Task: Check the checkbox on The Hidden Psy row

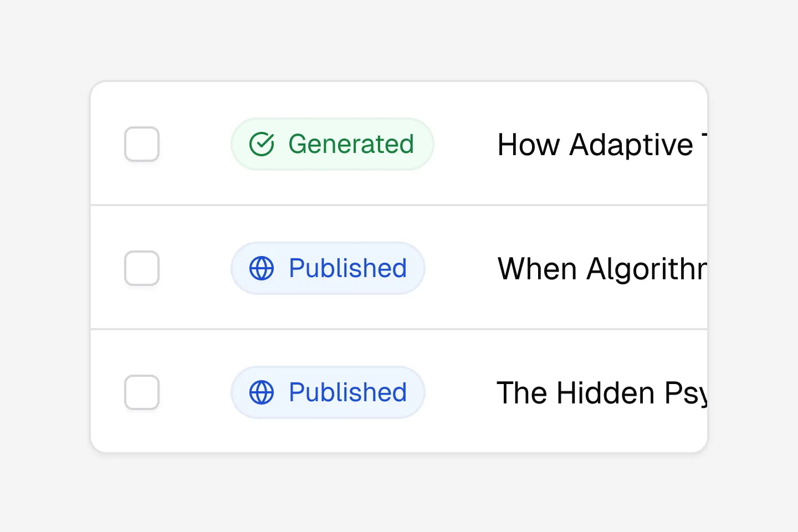Action: click(x=142, y=392)
